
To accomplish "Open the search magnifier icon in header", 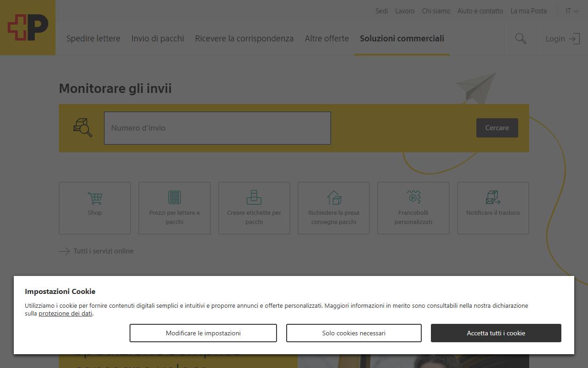I will 520,39.
